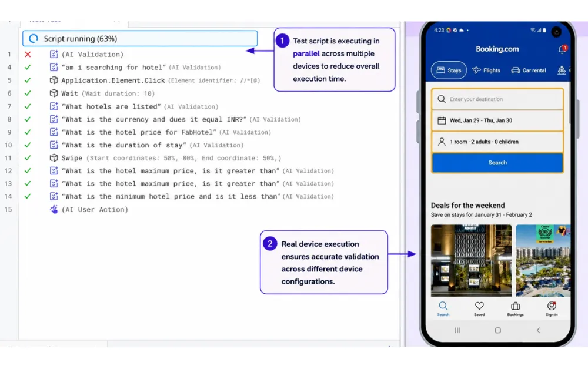Open the Sign in tab
The height and width of the screenshot is (376, 588).
552,309
